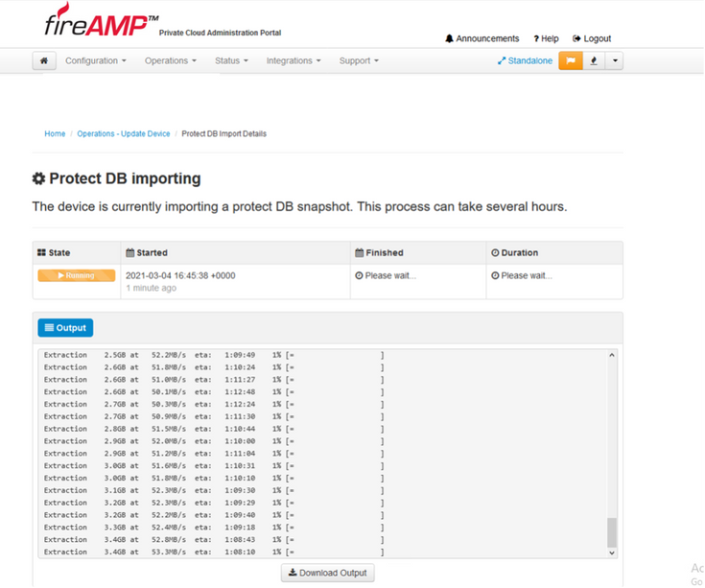Screen dimensions: 705x588
Task: Click the logout arrow icon
Action: tap(576, 38)
